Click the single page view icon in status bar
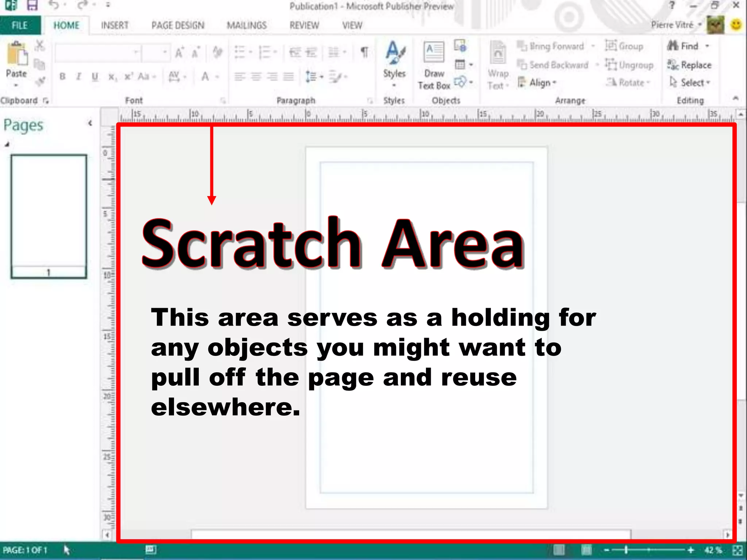 (559, 550)
